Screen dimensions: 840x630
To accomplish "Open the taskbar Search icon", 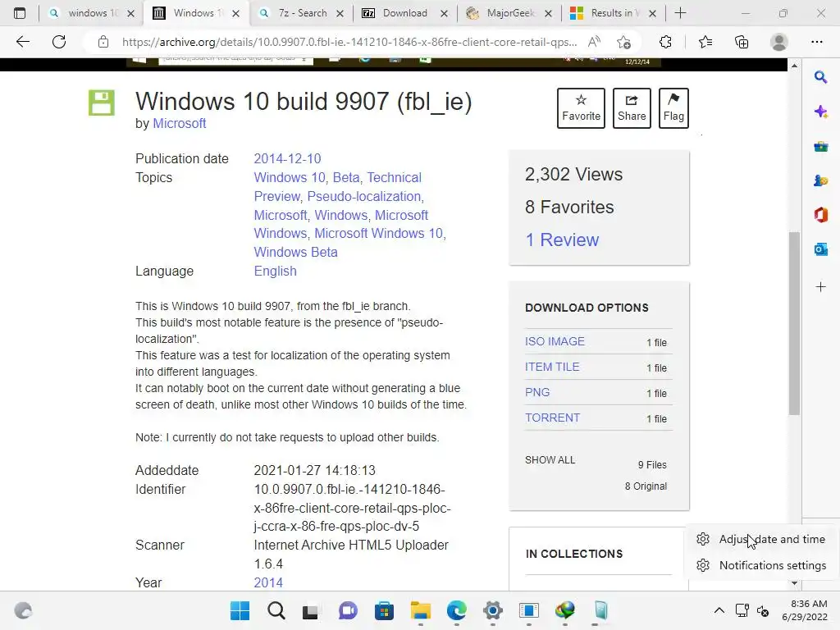I will click(276, 610).
